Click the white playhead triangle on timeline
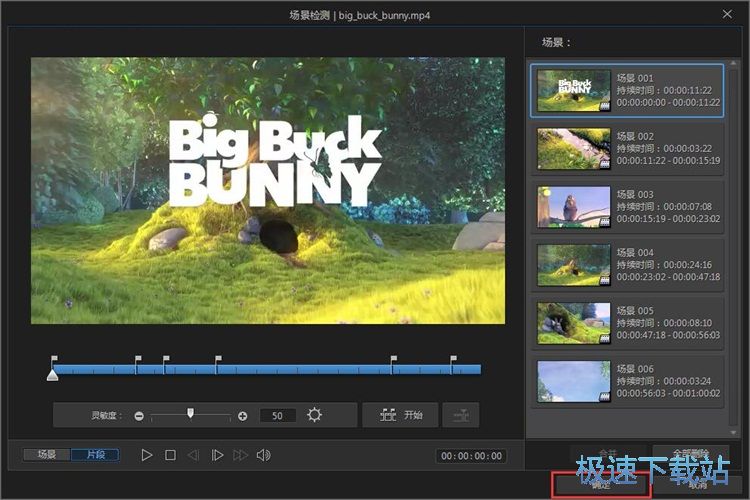Viewport: 750px width, 500px height. click(x=53, y=375)
